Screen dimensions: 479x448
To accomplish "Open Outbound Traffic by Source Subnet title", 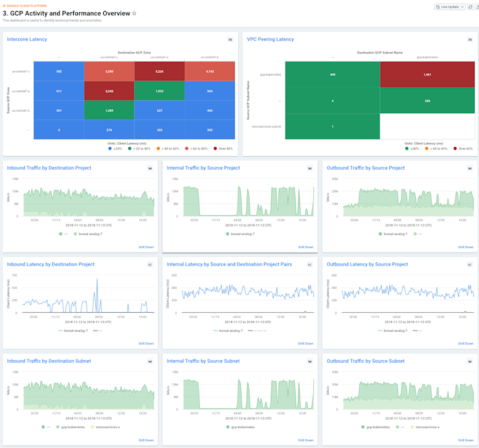I will pyautogui.click(x=365, y=361).
